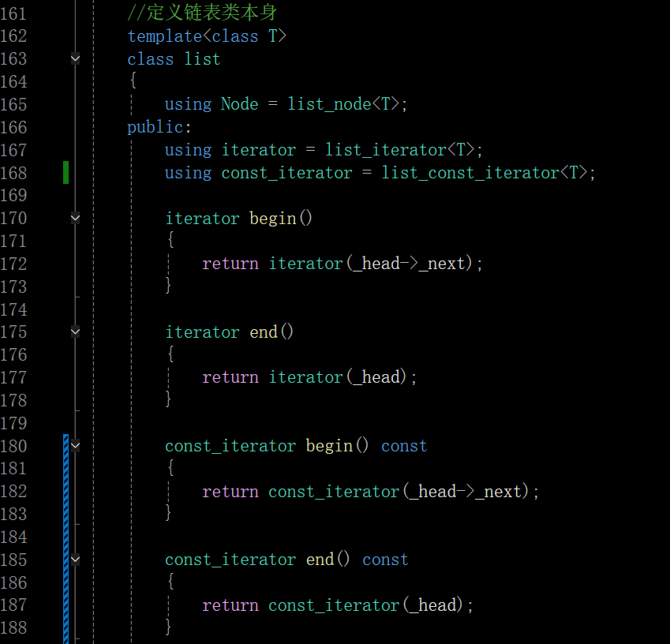Click the class name 'list' on line 163
This screenshot has height=644, width=670.
point(202,59)
